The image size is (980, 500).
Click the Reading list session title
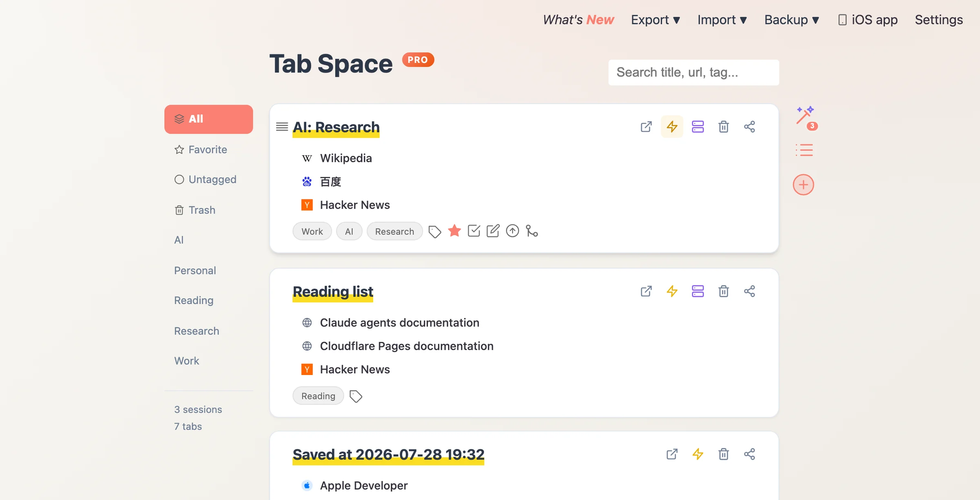333,292
